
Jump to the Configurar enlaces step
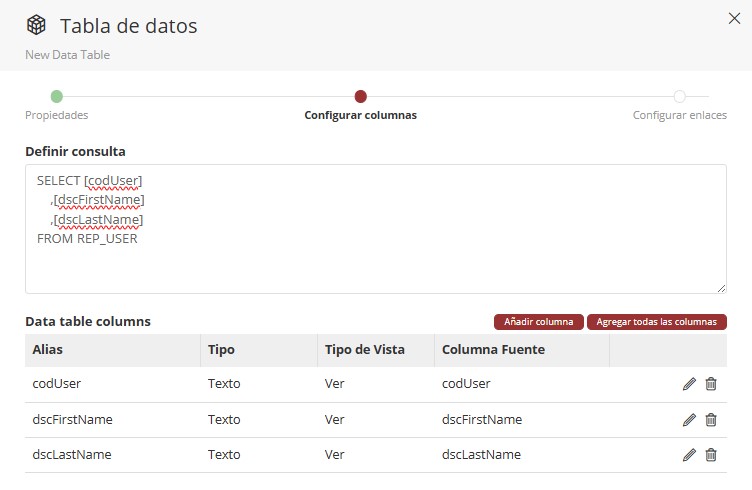(x=679, y=97)
